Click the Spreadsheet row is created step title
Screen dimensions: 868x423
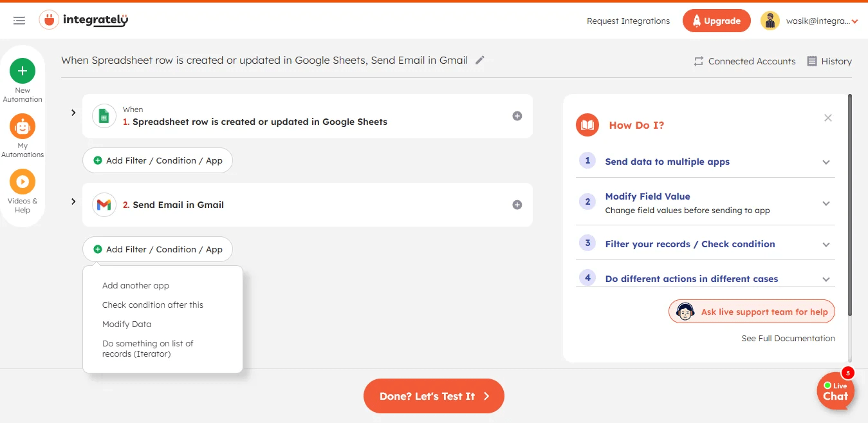pos(260,122)
